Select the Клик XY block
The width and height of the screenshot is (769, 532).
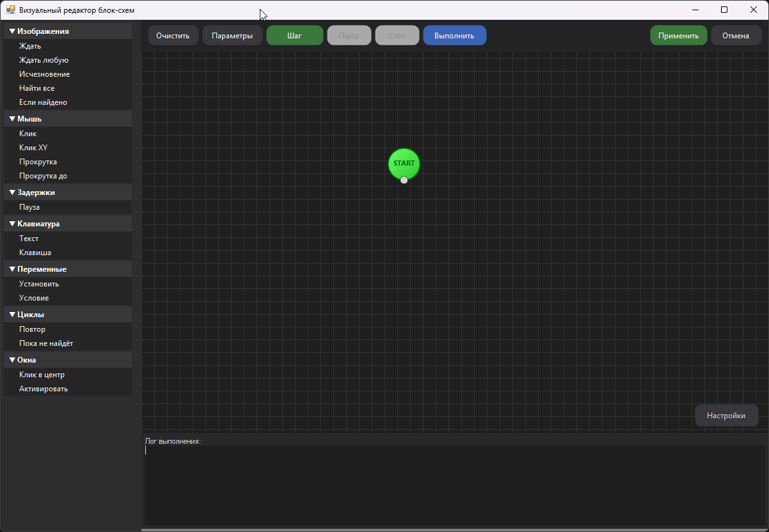pos(33,148)
